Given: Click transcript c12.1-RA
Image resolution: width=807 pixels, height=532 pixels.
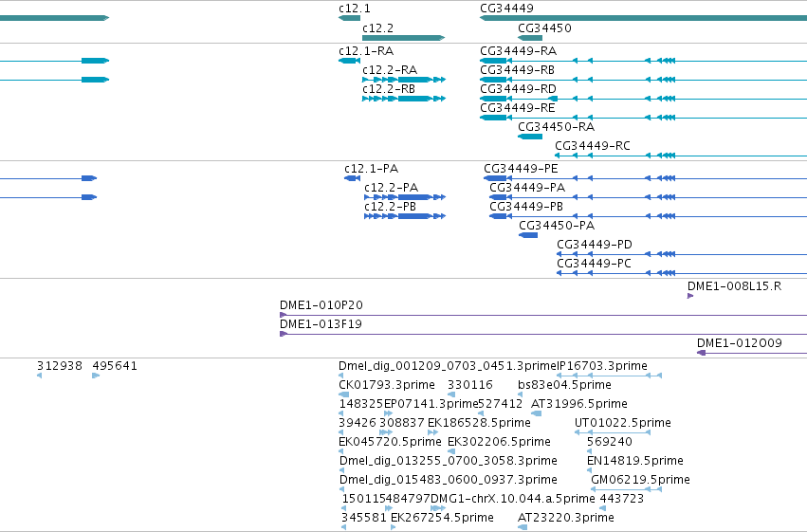Looking at the screenshot, I should 366,51.
